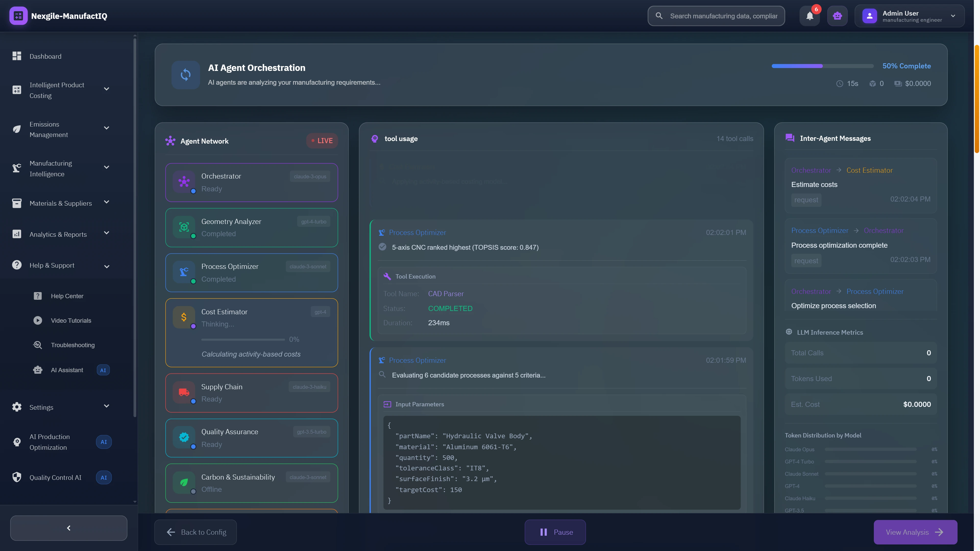The height and width of the screenshot is (551, 980).
Task: Toggle the LIVE indicator on Agent Network
Action: [x=322, y=140]
